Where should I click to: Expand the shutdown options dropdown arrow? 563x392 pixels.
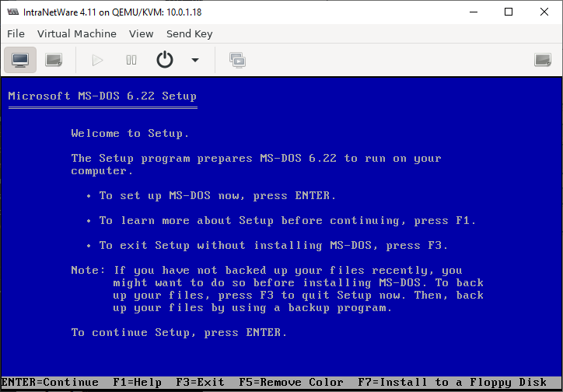[195, 60]
